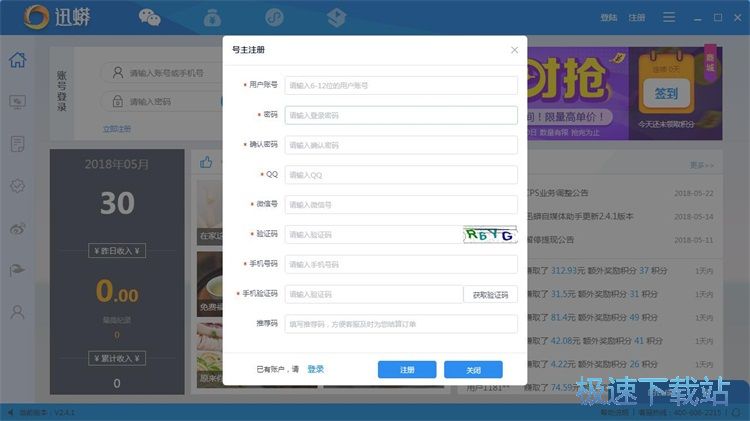750x421 pixels.
Task: Open the box package icon in top bar
Action: [337, 18]
